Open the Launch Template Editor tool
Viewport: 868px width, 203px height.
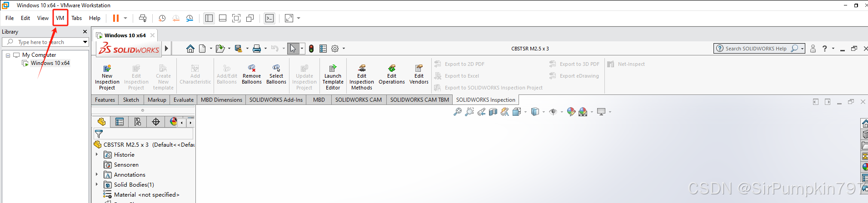(333, 76)
